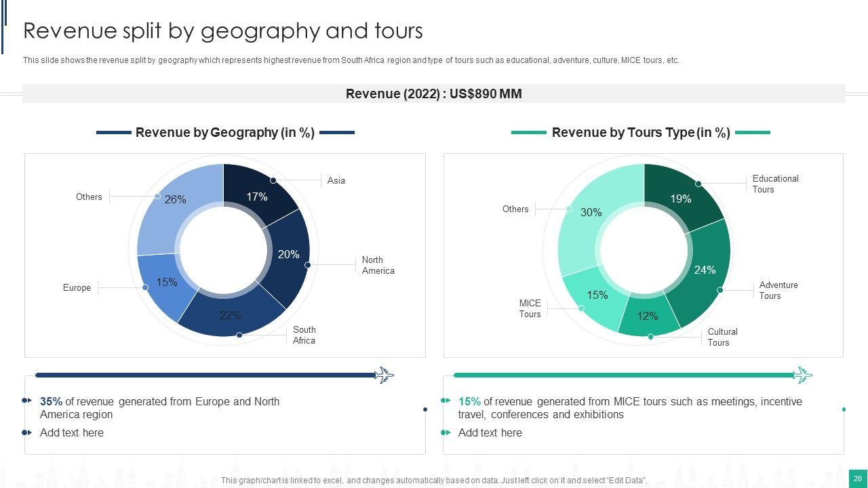The image size is (868, 488).
Task: Select the marker dot on Educational Tours segment
Action: (698, 184)
